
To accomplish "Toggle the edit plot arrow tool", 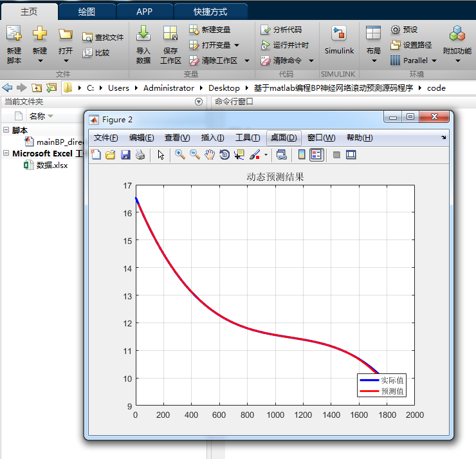I will [161, 155].
